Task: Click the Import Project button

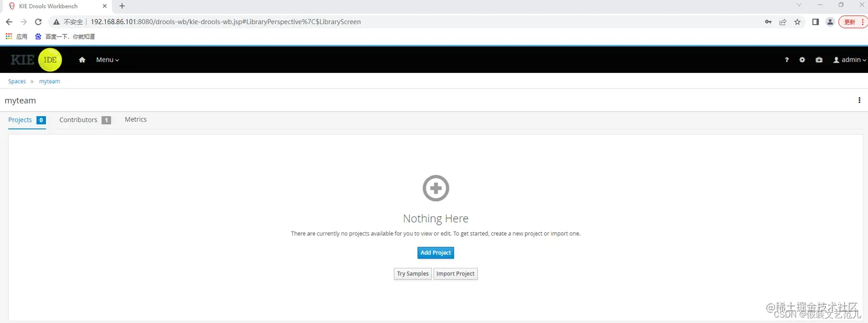Action: click(x=455, y=274)
